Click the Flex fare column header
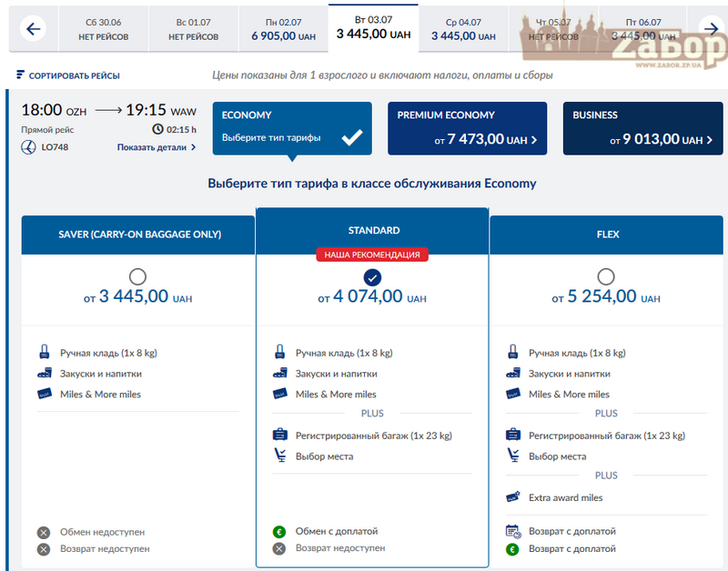 606,234
